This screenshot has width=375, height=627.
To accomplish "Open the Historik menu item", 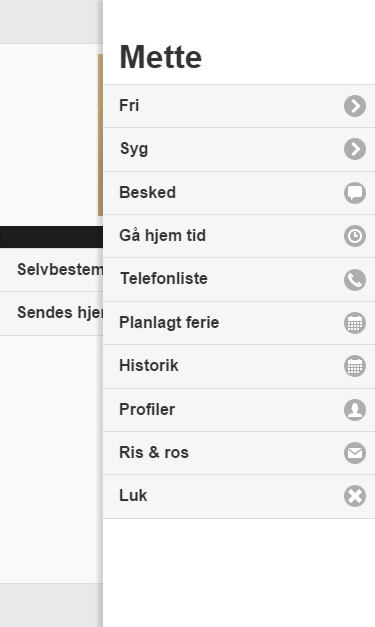I will (239, 366).
